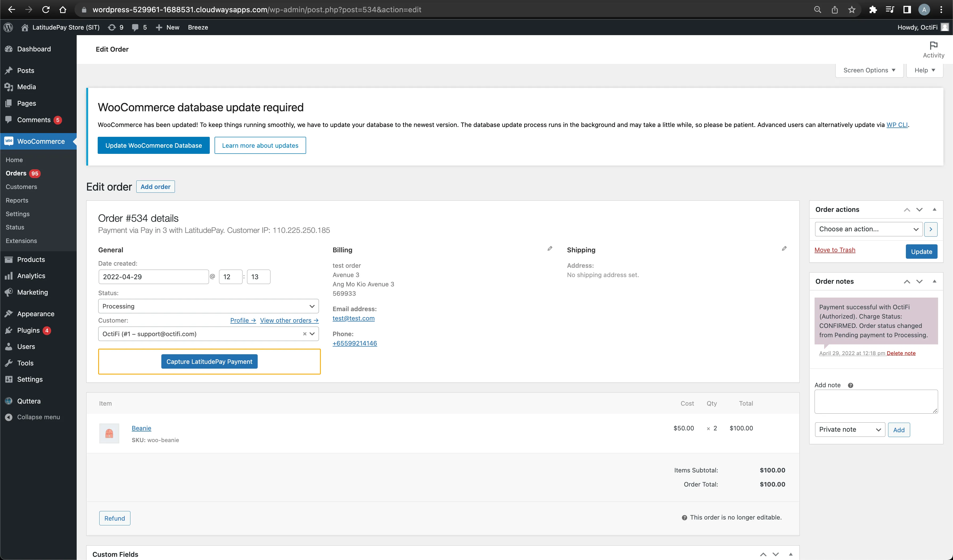The width and height of the screenshot is (953, 560).
Task: Open the browser extensions puzzle icon
Action: point(873,10)
